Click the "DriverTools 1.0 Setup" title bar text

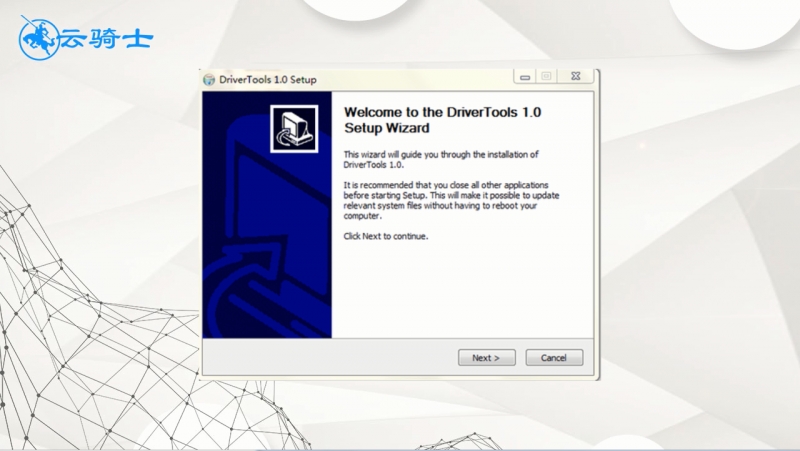click(x=268, y=80)
